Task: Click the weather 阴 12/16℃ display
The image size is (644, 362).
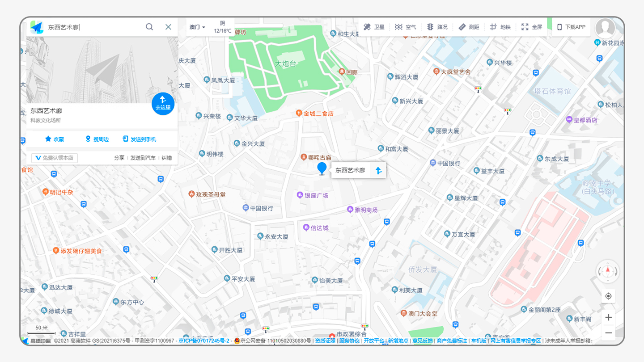Action: (222, 27)
